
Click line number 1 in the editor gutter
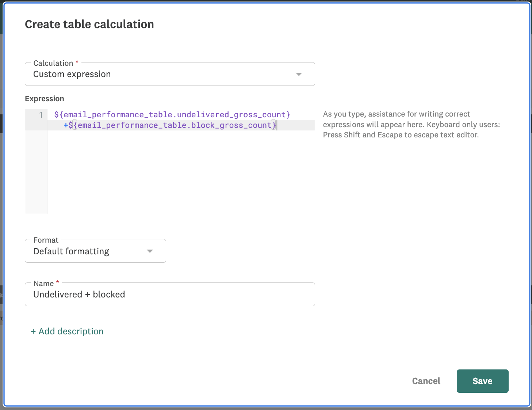(41, 115)
